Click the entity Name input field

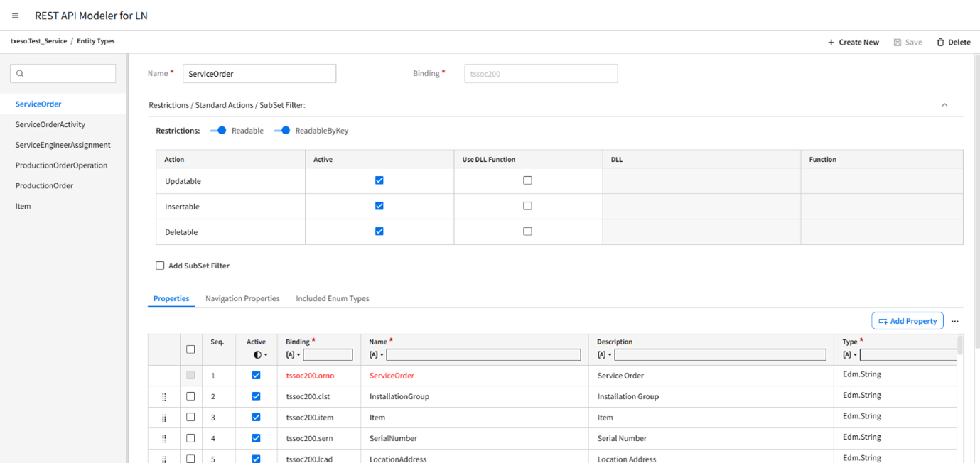pyautogui.click(x=259, y=74)
